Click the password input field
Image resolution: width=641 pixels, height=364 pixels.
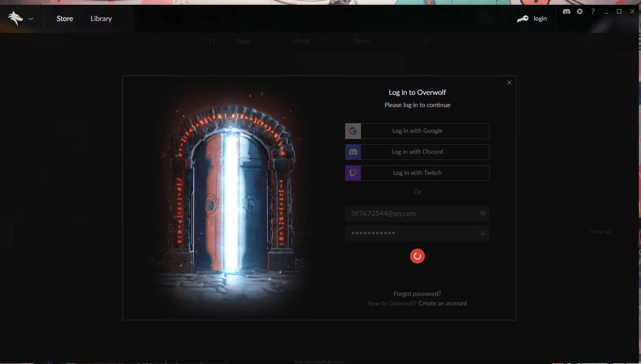[x=411, y=233]
